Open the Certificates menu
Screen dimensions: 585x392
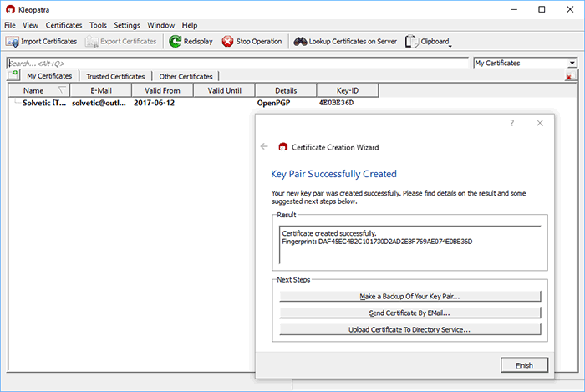click(64, 25)
